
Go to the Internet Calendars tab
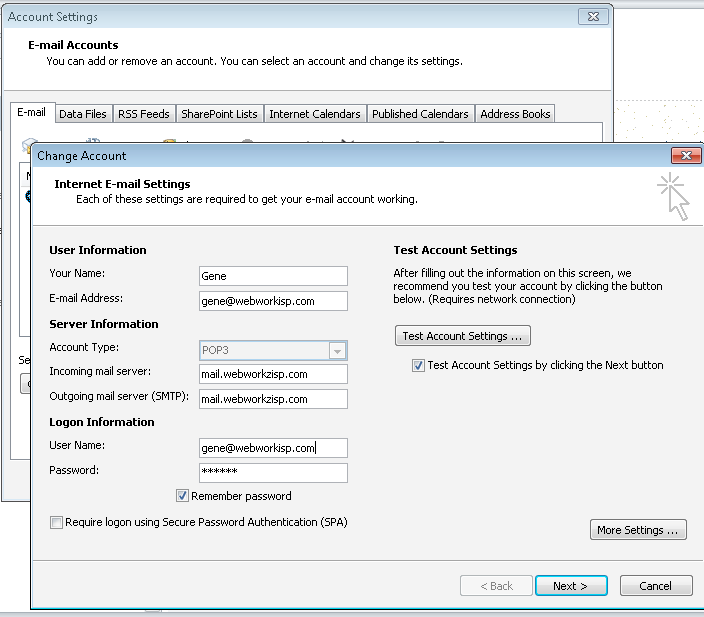[x=315, y=114]
